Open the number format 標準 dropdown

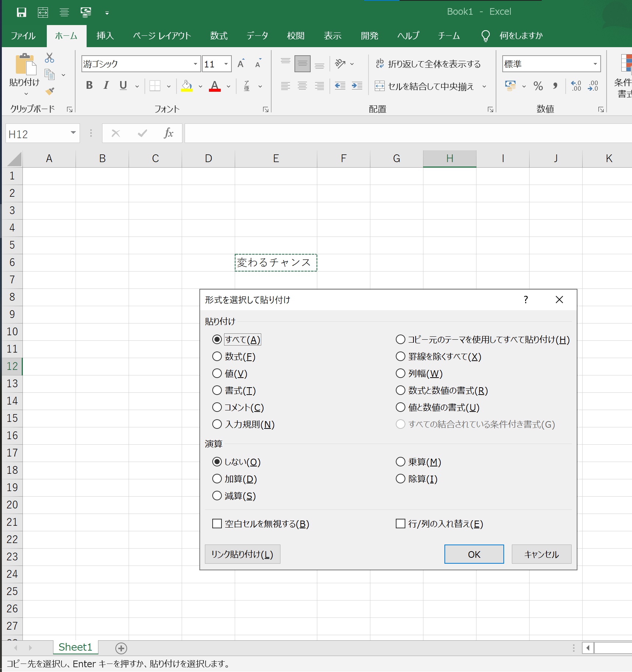pyautogui.click(x=595, y=64)
